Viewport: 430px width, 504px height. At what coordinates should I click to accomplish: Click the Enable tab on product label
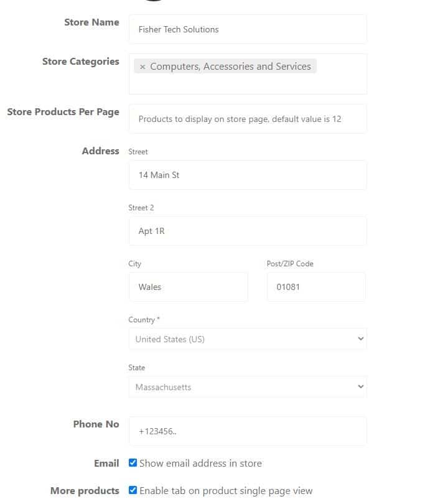coord(226,491)
